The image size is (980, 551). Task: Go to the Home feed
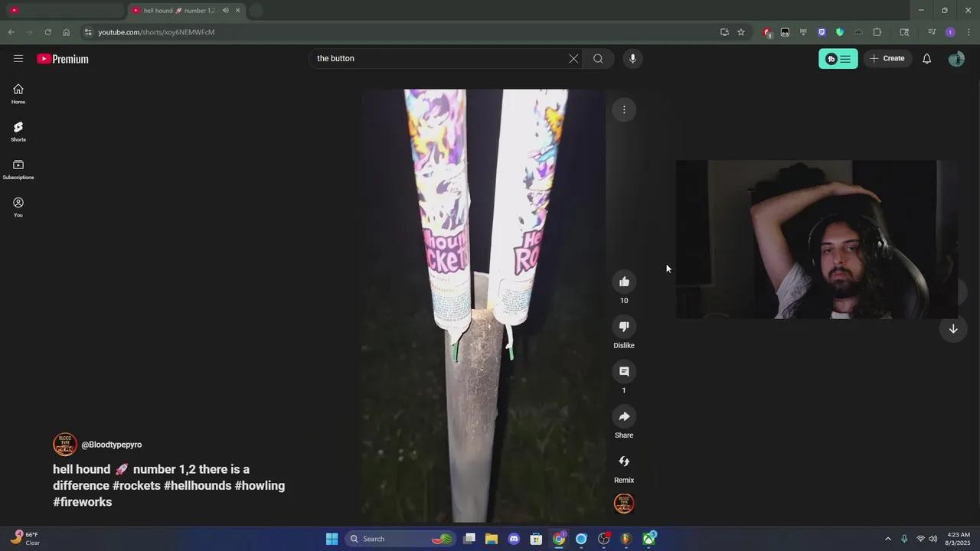point(18,93)
